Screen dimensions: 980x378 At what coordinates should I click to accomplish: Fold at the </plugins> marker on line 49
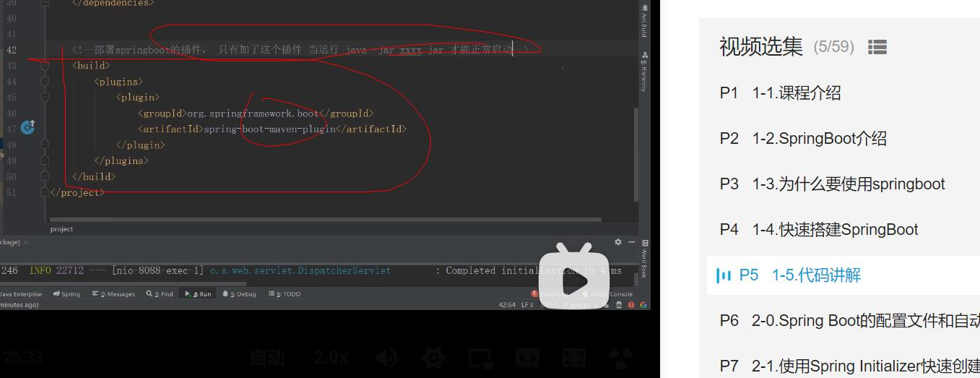[45, 161]
